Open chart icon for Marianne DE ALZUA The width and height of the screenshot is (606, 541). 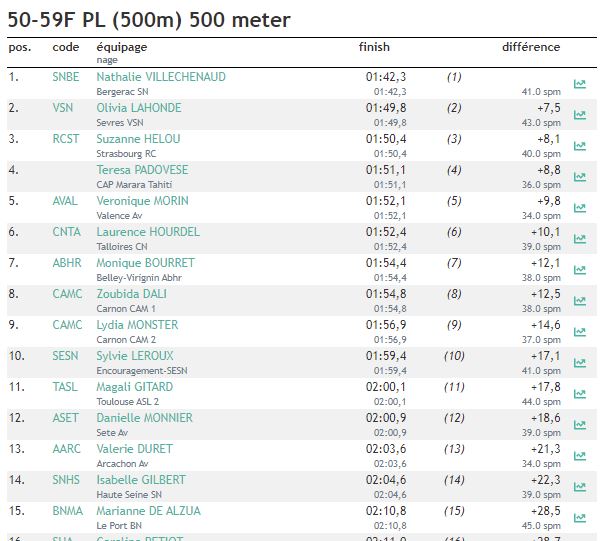tap(579, 518)
